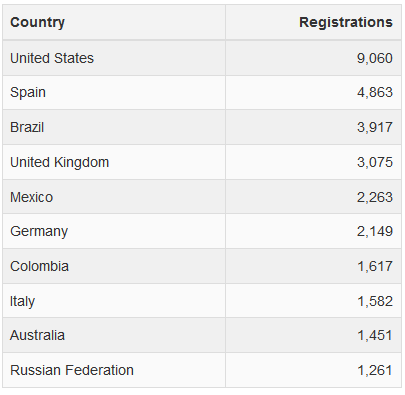Select the United States row
Screen dimensions: 405x395
(x=202, y=58)
